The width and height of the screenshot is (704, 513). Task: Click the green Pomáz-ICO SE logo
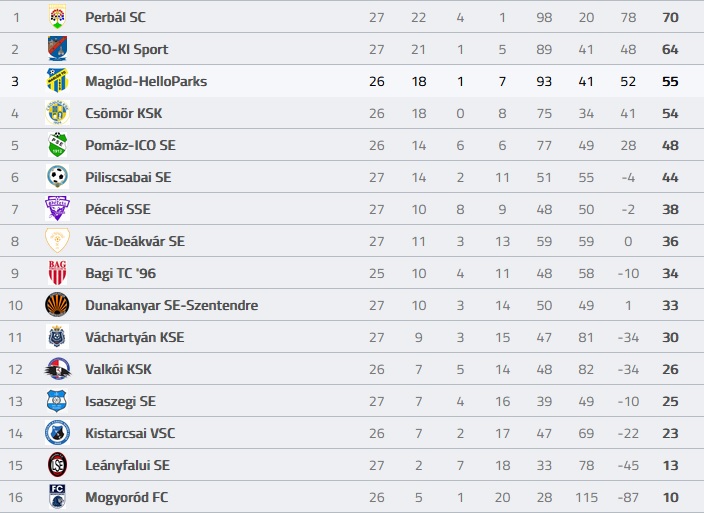click(57, 145)
